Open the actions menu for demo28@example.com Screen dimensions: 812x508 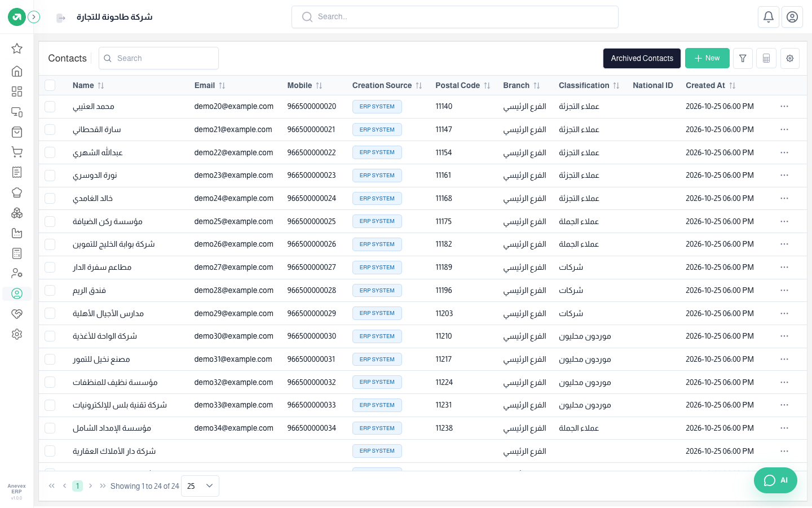(784, 291)
